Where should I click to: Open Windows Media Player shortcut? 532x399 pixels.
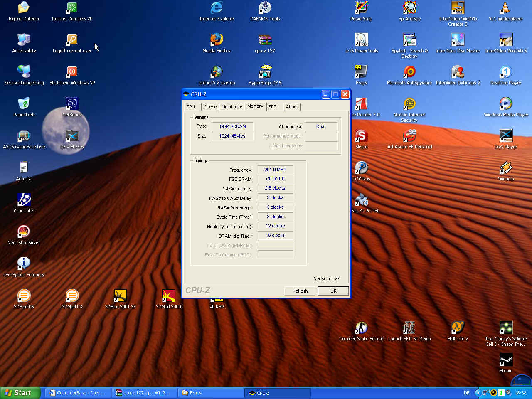pos(506,107)
